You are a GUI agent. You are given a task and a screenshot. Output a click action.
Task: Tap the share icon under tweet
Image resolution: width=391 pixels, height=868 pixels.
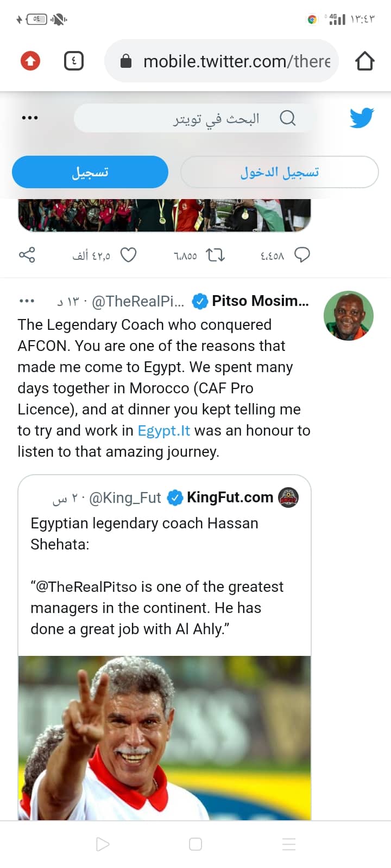27,254
